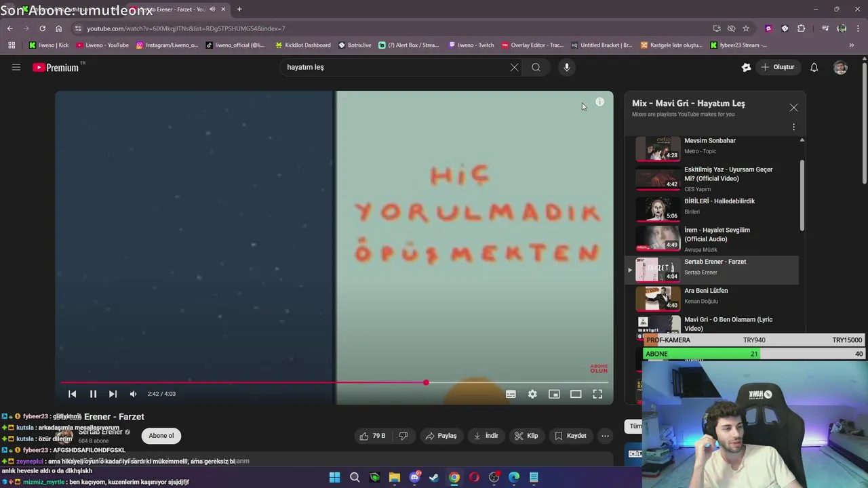Play İrem - Hayalet Sevgilim track
This screenshot has width=868, height=488.
coord(712,239)
